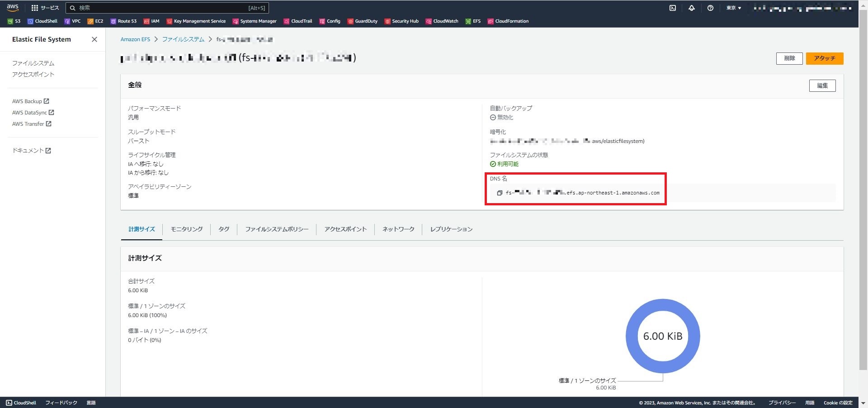Image resolution: width=868 pixels, height=408 pixels.
Task: Open the GuardDuty console shortcut
Action: [x=362, y=21]
